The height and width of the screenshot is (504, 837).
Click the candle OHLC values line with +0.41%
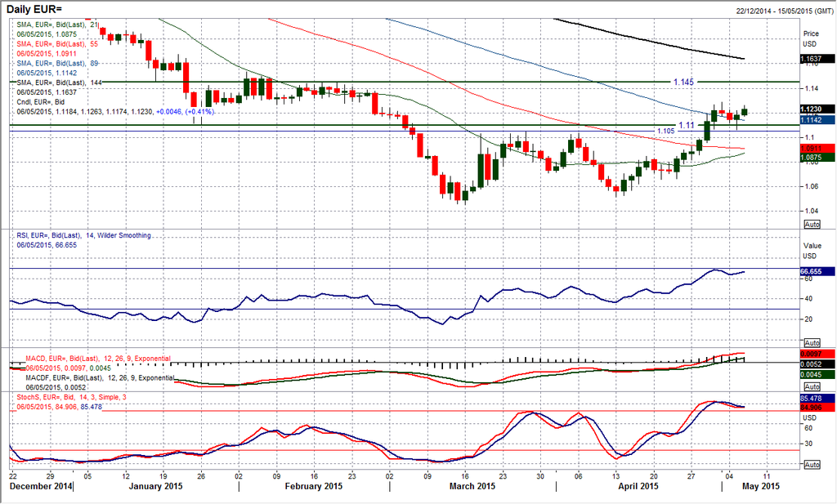coord(115,111)
